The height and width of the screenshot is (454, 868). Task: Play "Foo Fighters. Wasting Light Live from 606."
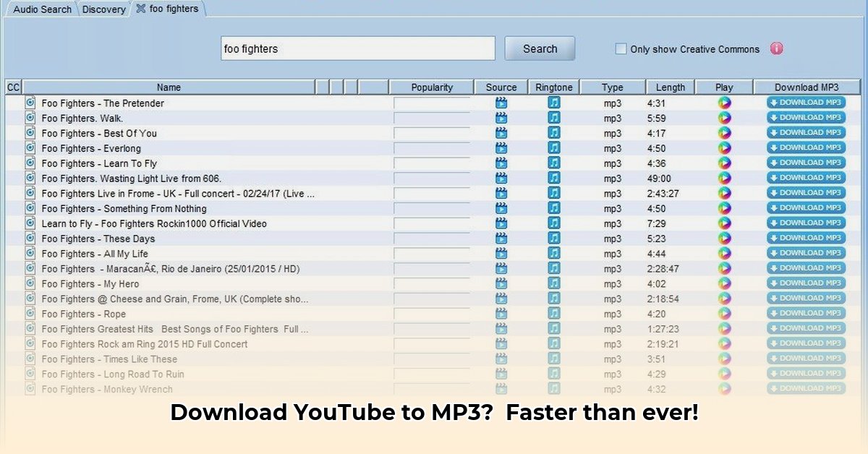click(x=723, y=178)
